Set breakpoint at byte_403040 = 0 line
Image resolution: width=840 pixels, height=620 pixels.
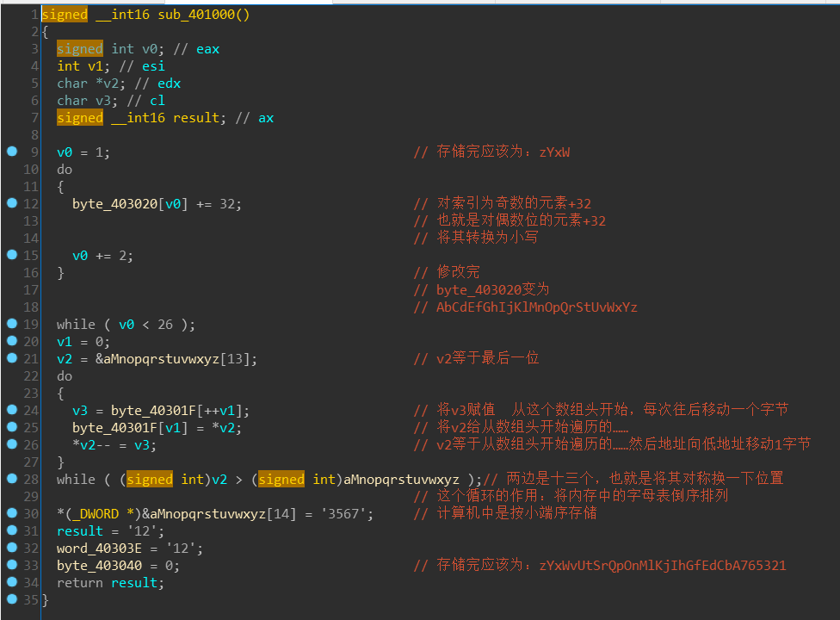12,565
